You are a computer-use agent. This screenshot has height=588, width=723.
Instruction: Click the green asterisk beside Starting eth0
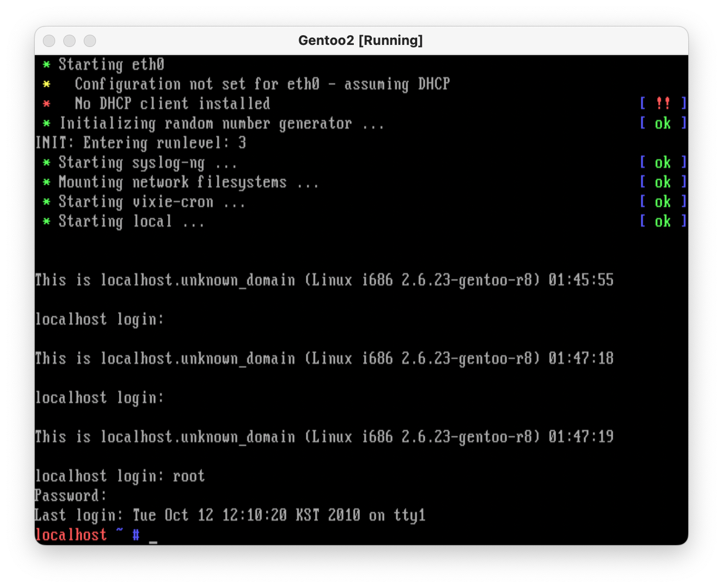pyautogui.click(x=46, y=65)
